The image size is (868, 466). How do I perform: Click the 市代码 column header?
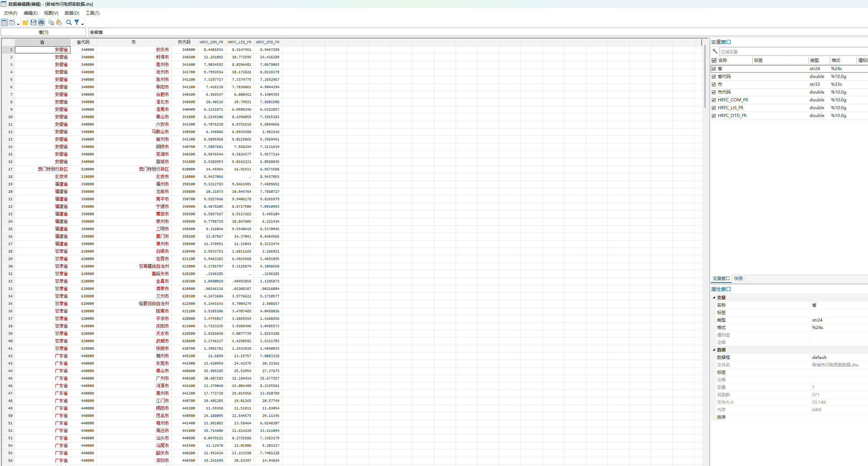pos(184,42)
